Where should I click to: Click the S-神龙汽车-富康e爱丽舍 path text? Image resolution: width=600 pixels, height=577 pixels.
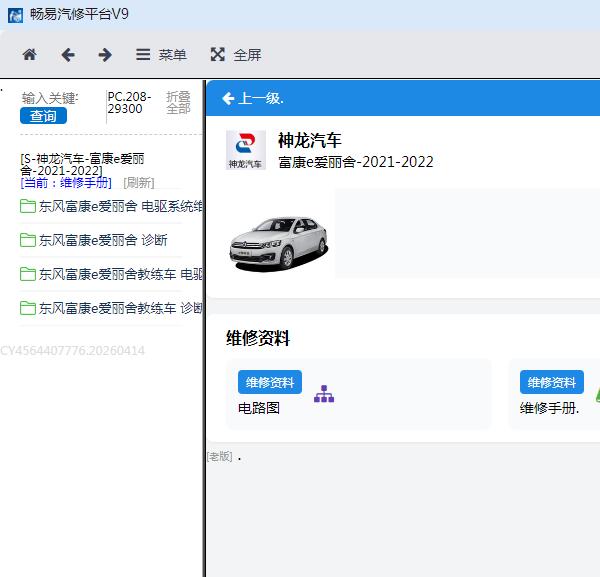pos(82,165)
